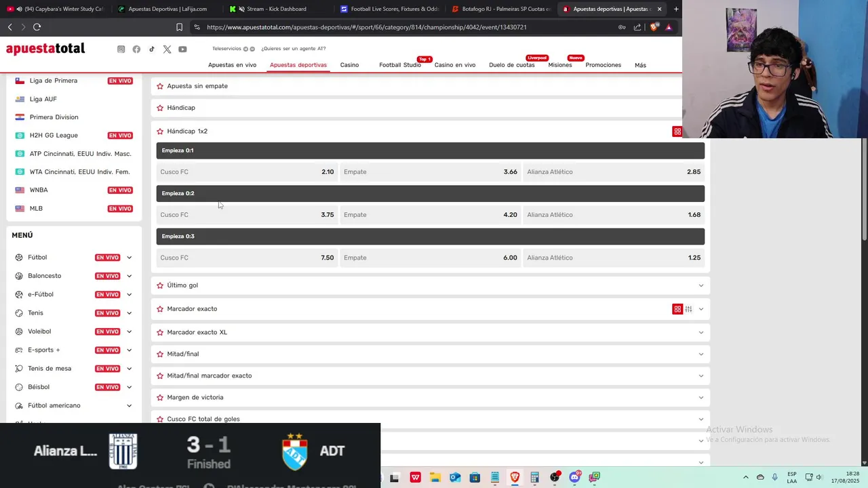Viewport: 868px width, 488px height.
Task: Bet Empate at 3.66 odds
Action: pyautogui.click(x=431, y=172)
